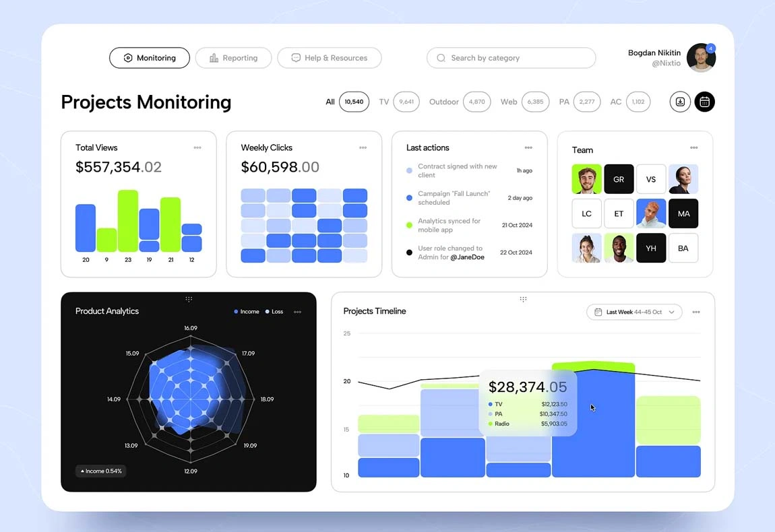Open Weekly Clicks three-dot menu
The width and height of the screenshot is (775, 532).
click(x=363, y=147)
